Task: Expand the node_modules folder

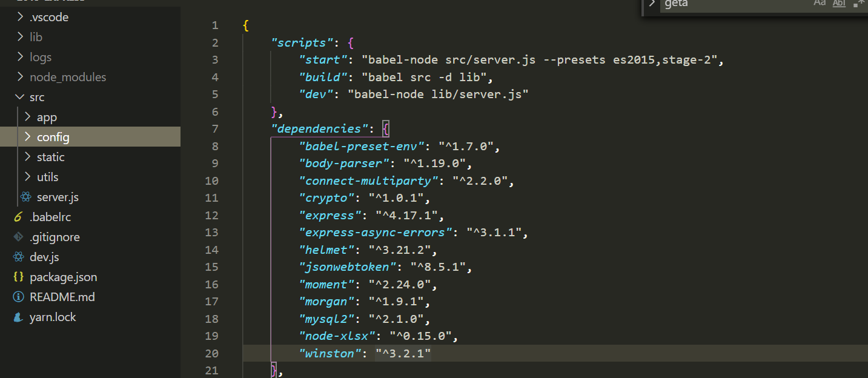Action: [x=21, y=77]
